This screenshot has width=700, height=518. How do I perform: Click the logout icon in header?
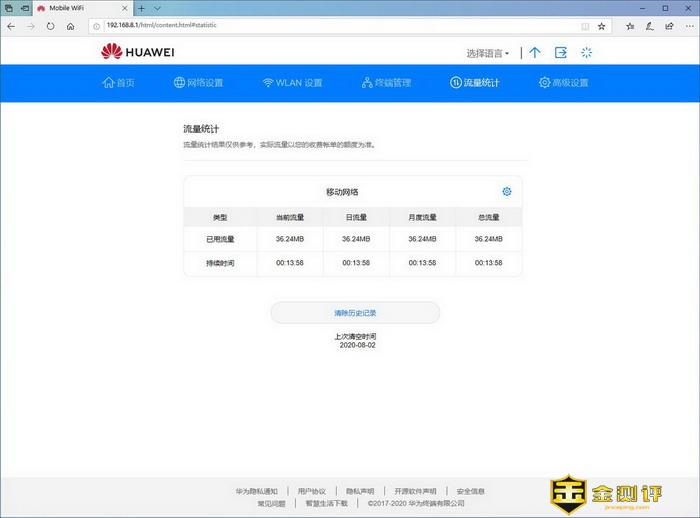[x=561, y=52]
